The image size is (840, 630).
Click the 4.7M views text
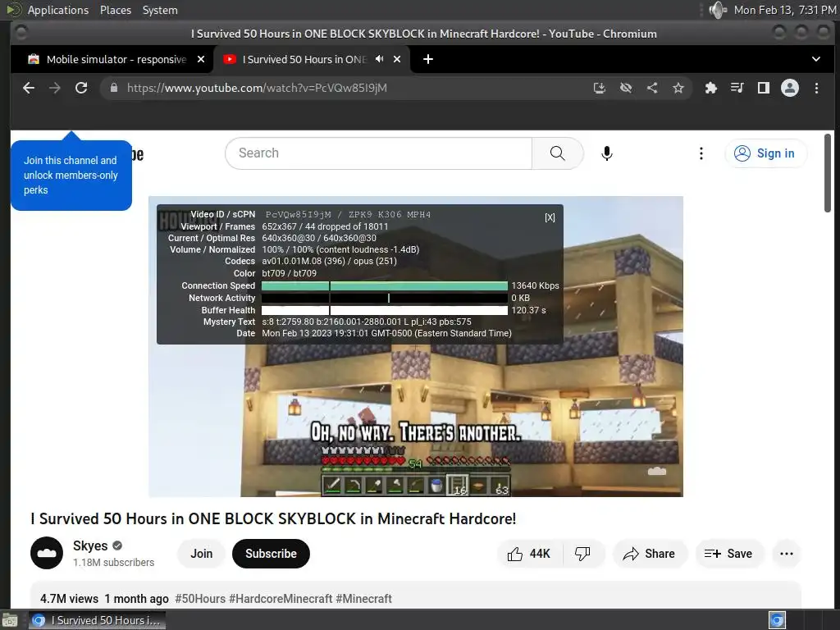tap(69, 598)
